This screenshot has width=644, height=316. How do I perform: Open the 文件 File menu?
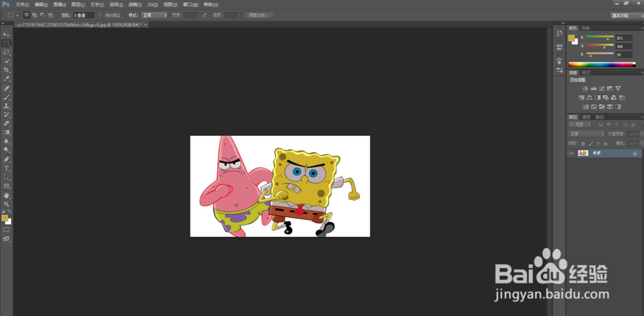coord(22,5)
